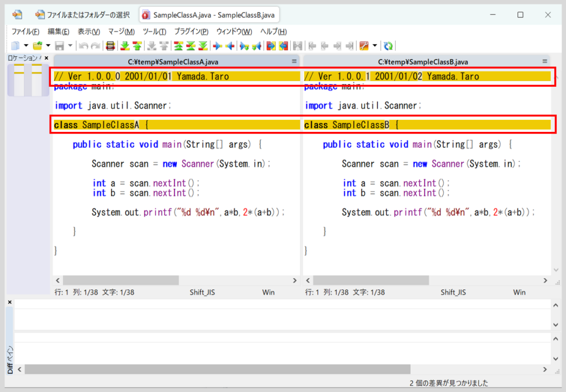
Task: Open the 表示(V) menu
Action: (89, 31)
